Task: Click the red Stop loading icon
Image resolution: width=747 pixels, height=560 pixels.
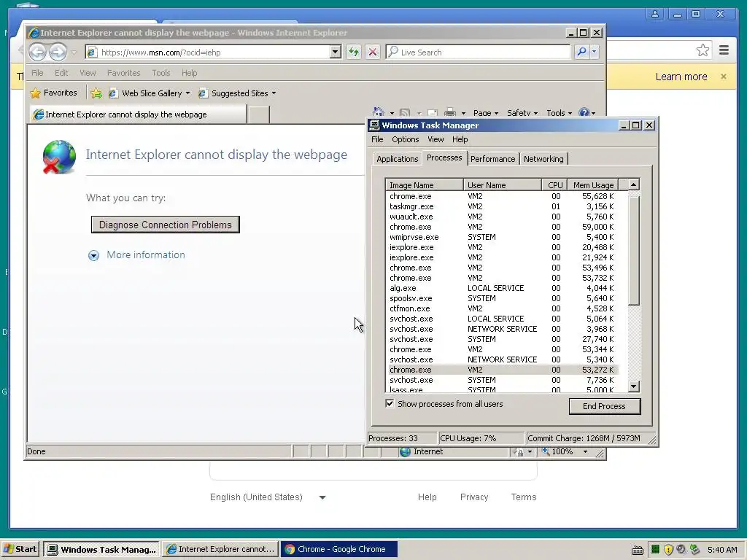Action: point(373,52)
